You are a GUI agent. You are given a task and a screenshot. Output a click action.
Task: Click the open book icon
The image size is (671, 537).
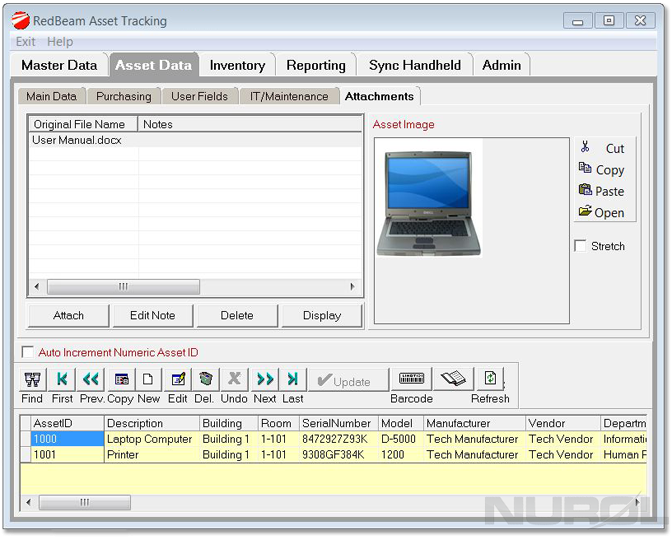(454, 379)
